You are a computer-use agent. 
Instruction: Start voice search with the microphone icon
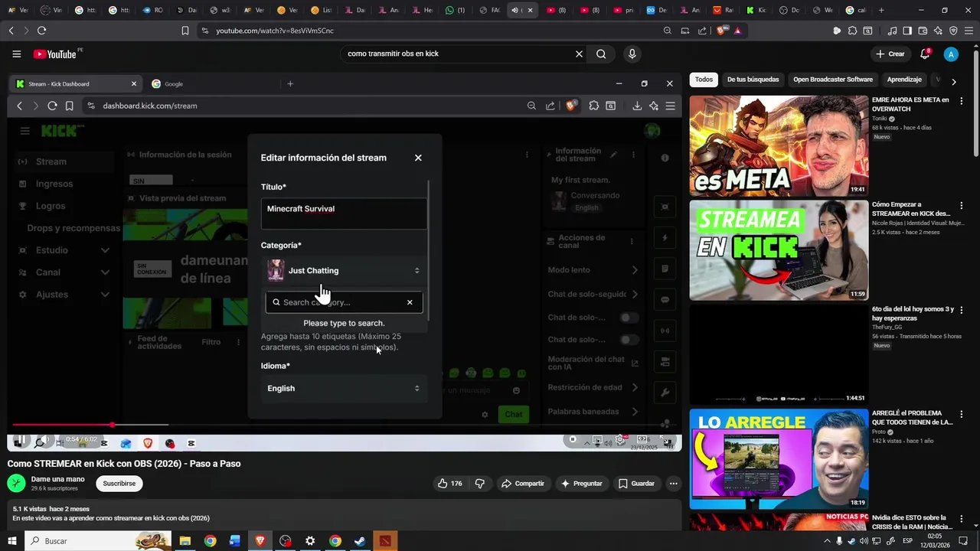click(x=632, y=54)
